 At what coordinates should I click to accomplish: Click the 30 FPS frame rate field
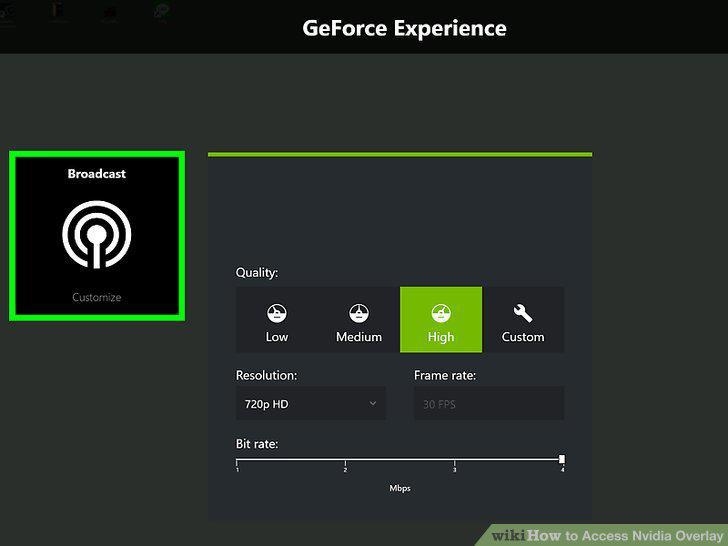click(489, 403)
